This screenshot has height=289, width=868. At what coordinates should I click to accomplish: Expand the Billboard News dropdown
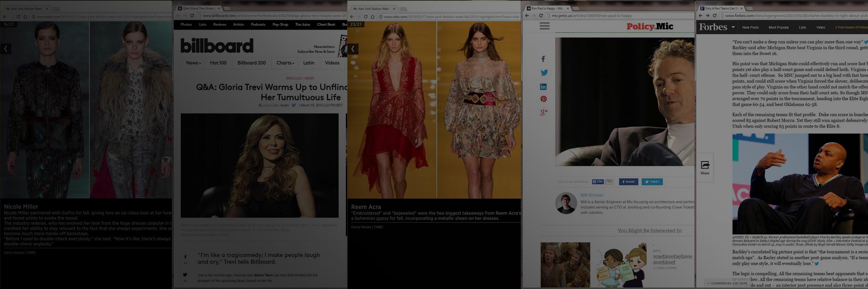coord(193,63)
